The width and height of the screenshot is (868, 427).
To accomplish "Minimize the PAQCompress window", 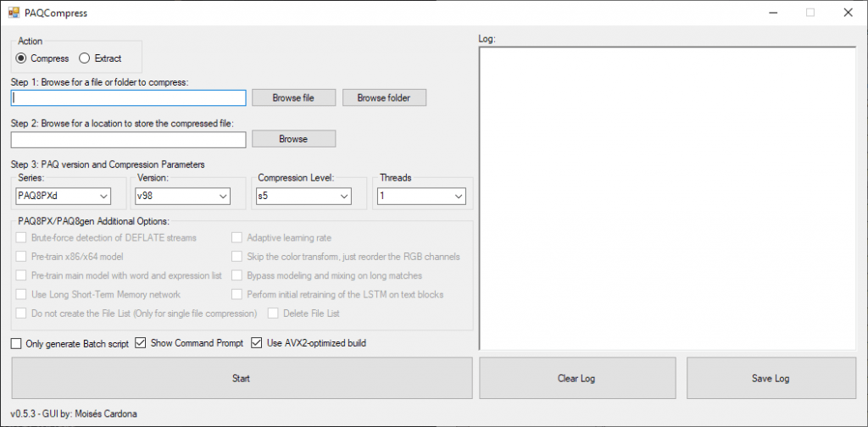I will [771, 13].
